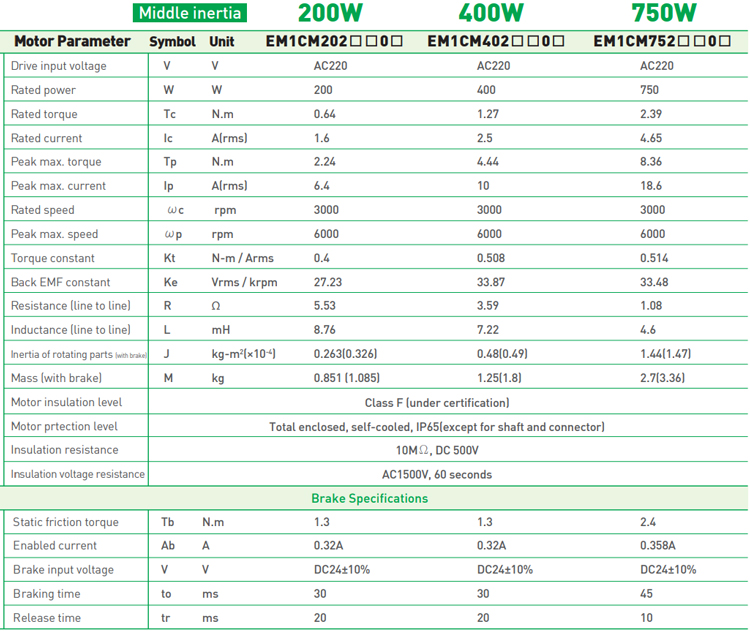
Task: Click Peak max. torque value 8.36
Action: pos(651,162)
